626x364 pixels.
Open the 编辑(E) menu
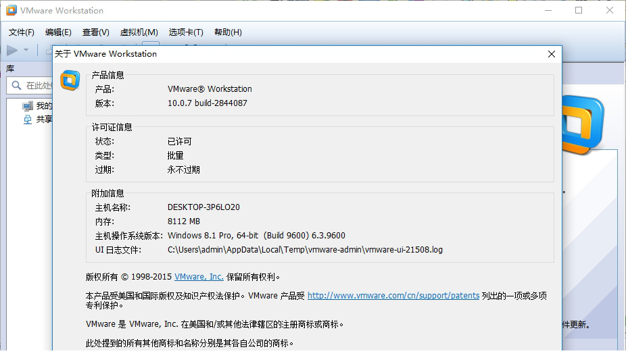tap(58, 32)
